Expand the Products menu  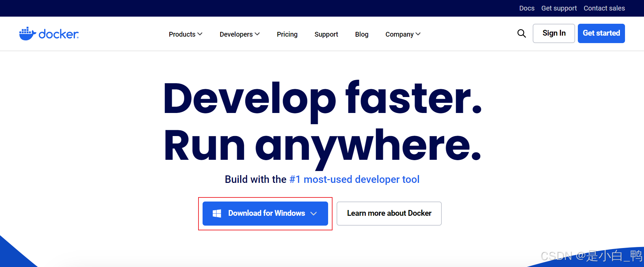186,34
